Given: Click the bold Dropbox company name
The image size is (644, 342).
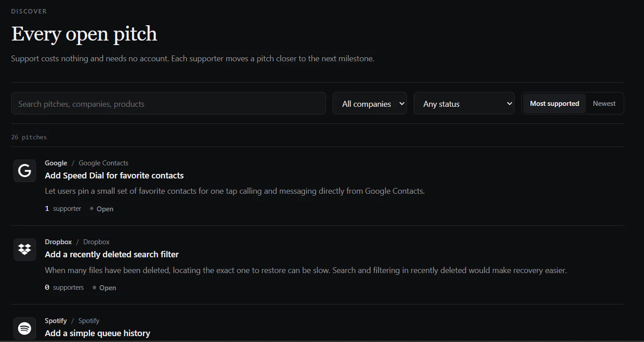Looking at the screenshot, I should pyautogui.click(x=58, y=242).
